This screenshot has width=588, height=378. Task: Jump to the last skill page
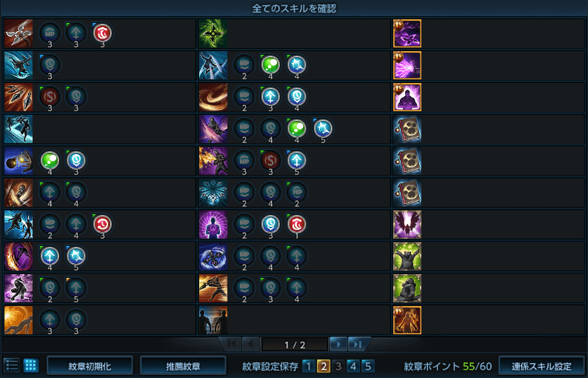click(358, 344)
